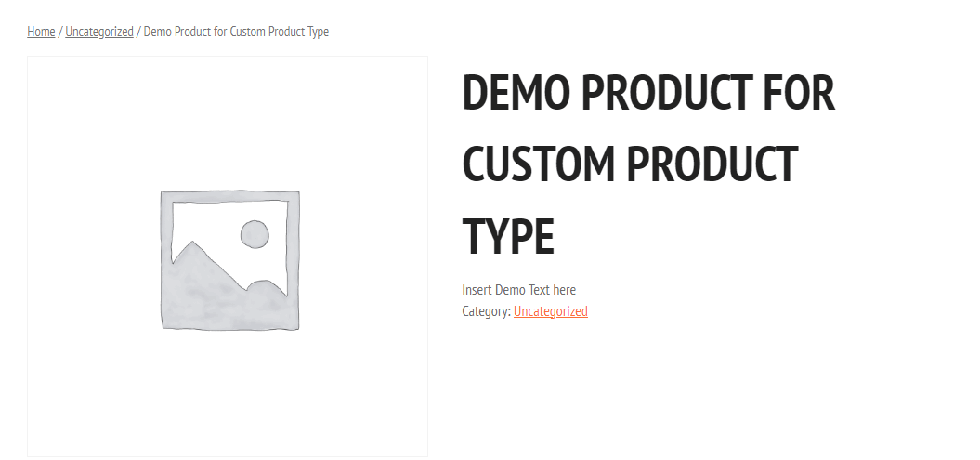Screen dimensions: 980x460
Task: Click the slash separator after breadcrumb Uncategorized
Action: coord(138,32)
